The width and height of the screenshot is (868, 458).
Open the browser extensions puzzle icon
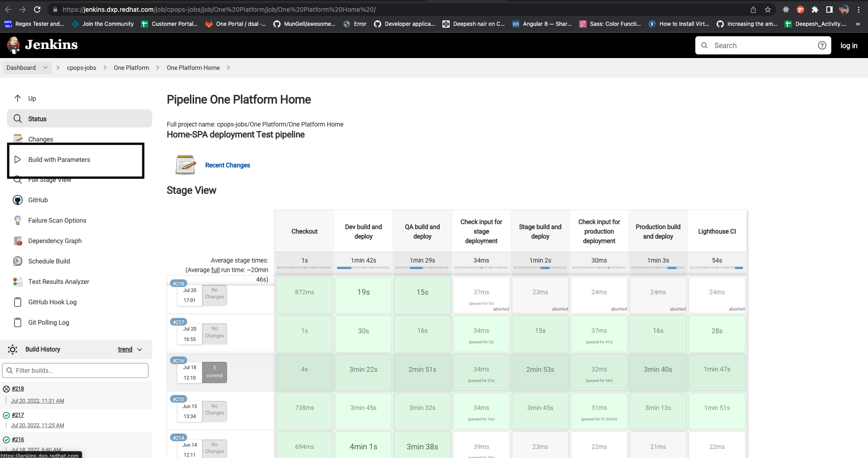coord(815,10)
